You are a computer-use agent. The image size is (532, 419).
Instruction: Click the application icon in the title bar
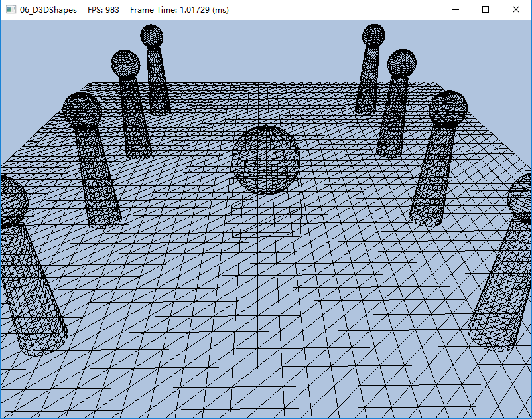[x=11, y=9]
